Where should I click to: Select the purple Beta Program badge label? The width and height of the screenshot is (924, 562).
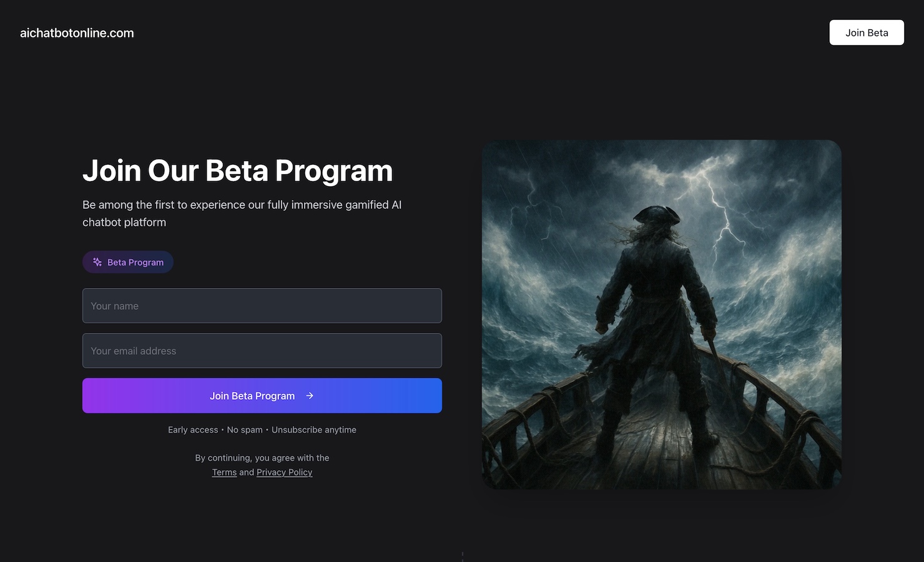(135, 262)
